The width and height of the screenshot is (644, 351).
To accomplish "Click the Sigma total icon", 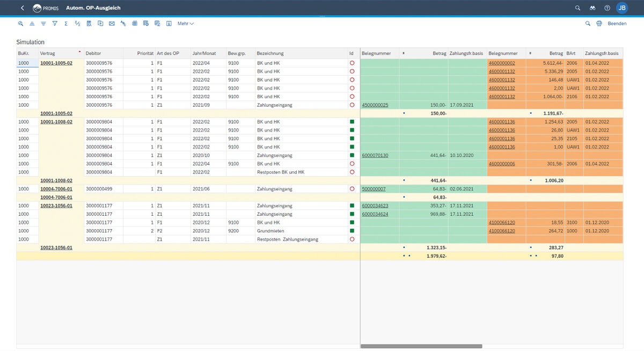I will pos(66,24).
